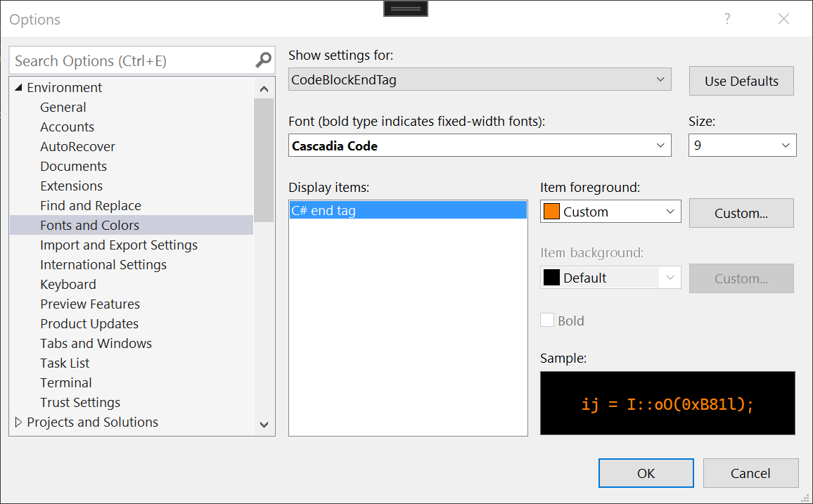Viewport: 813px width, 504px height.
Task: Click the orange foreground color swatch
Action: (x=551, y=212)
